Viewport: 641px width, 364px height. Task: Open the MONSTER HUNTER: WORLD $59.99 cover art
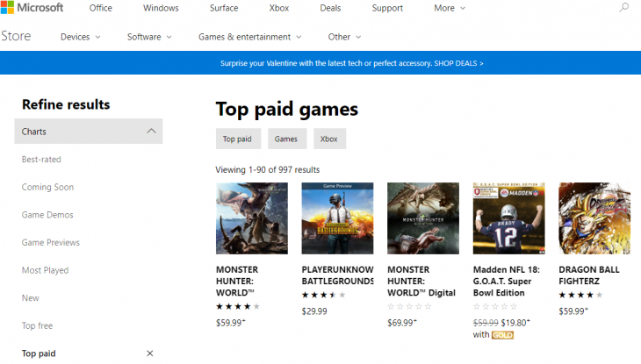point(252,218)
